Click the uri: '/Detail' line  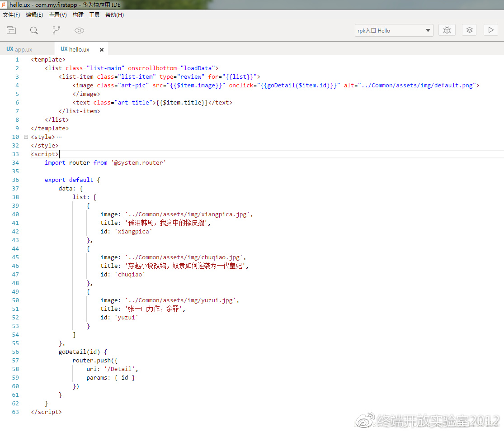coord(112,369)
